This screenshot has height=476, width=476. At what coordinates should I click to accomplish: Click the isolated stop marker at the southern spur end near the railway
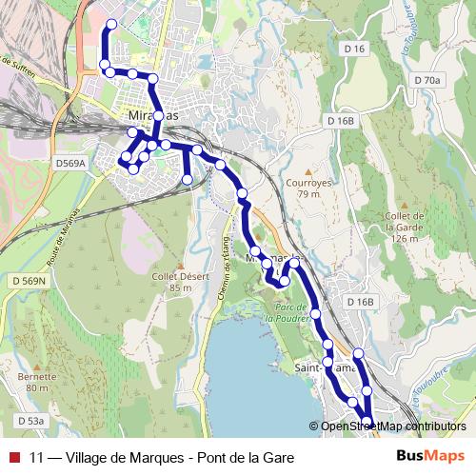tap(188, 180)
